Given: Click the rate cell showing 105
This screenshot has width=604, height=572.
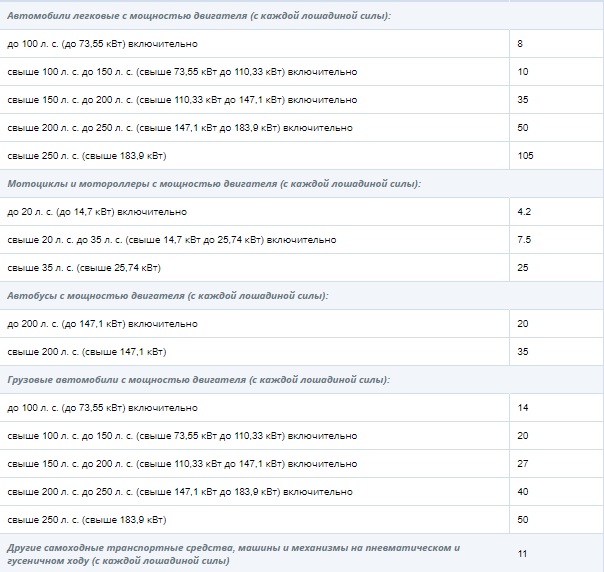Looking at the screenshot, I should click(x=526, y=156).
